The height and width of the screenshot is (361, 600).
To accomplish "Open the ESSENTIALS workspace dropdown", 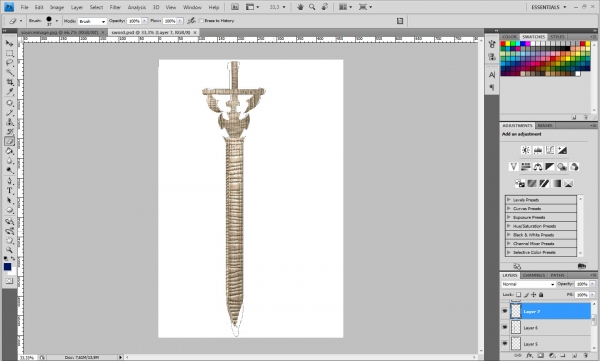I will pos(548,7).
